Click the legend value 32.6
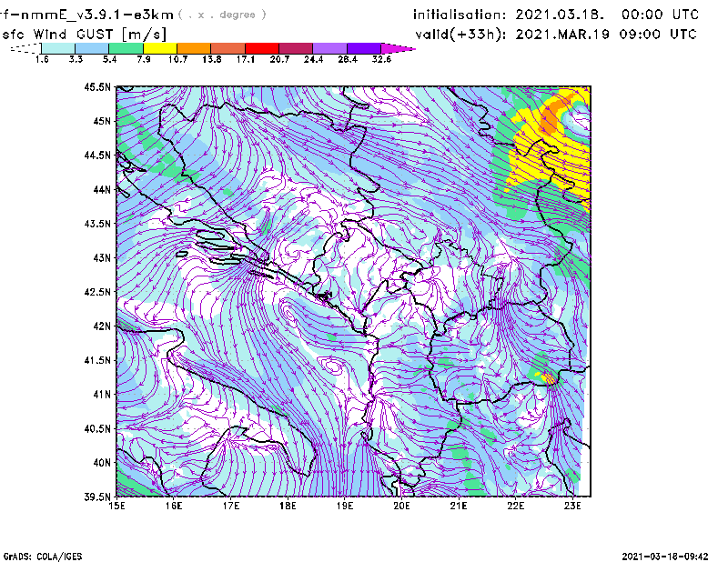The image size is (728, 562). click(381, 59)
